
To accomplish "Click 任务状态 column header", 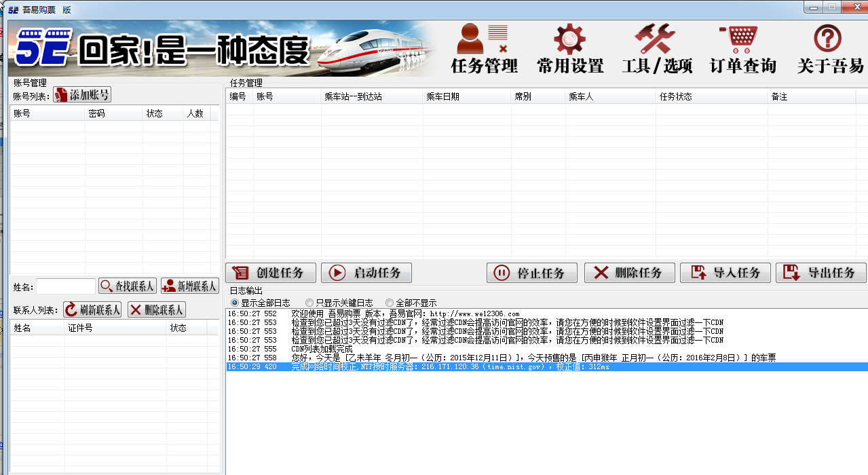I will tap(712, 97).
